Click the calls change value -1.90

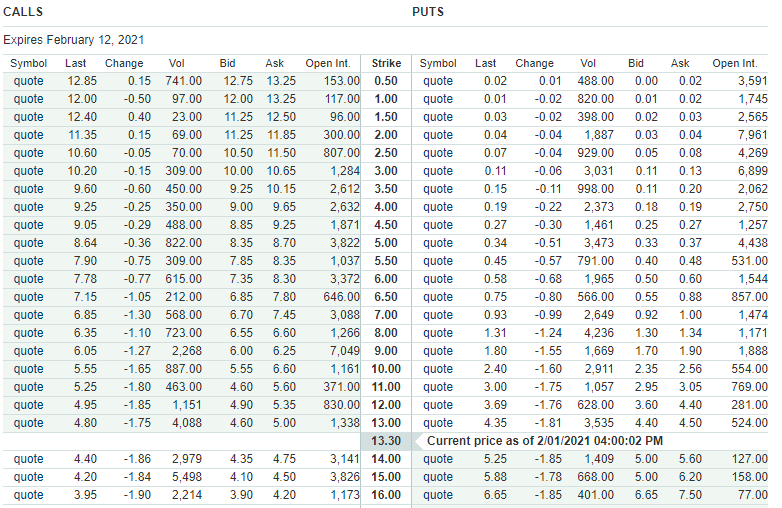[x=137, y=495]
